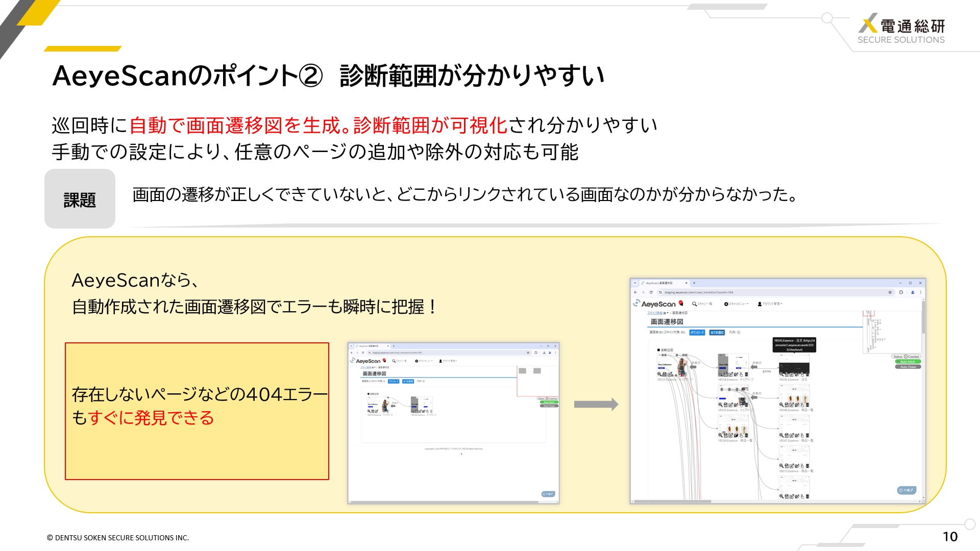Click ヘルプ button in smaller screenshot

point(548,494)
